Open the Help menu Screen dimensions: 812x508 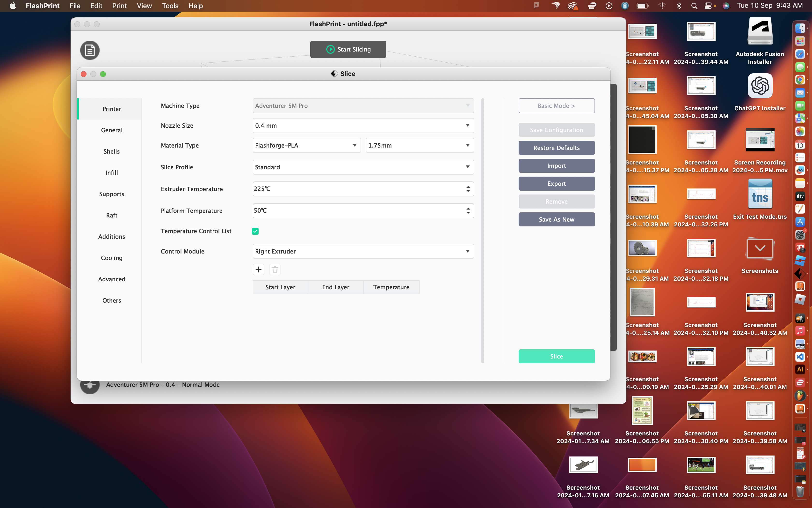click(x=195, y=6)
